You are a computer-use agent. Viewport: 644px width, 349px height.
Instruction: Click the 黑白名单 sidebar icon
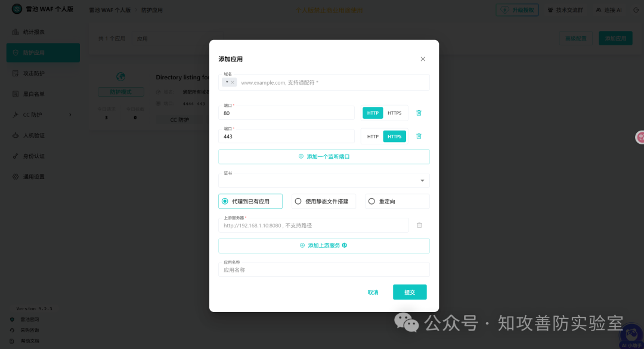pos(16,94)
